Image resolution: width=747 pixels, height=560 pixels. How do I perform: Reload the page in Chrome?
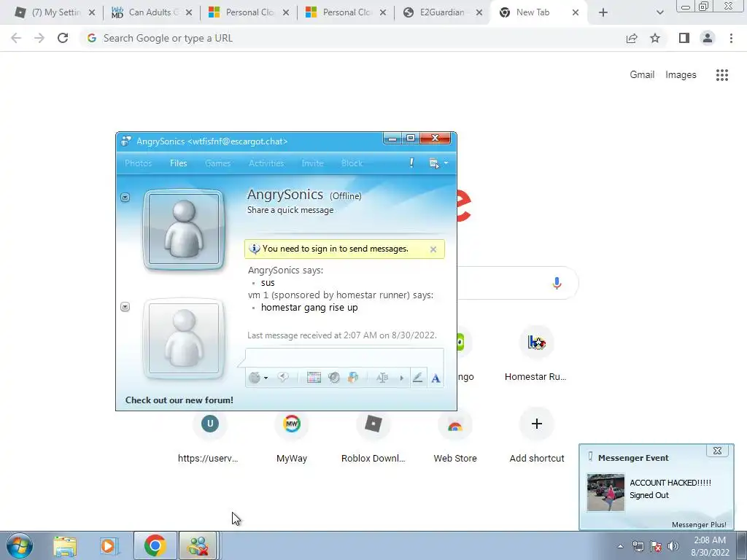pyautogui.click(x=63, y=38)
